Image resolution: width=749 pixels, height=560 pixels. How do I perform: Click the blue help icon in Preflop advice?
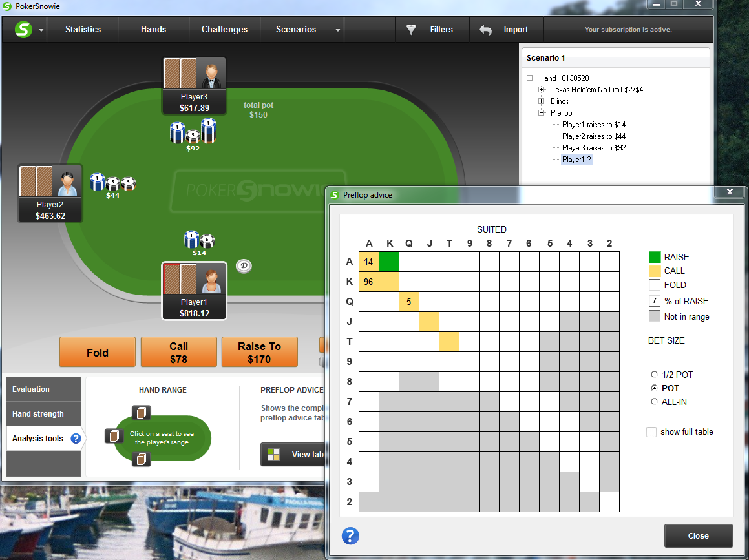click(x=350, y=535)
